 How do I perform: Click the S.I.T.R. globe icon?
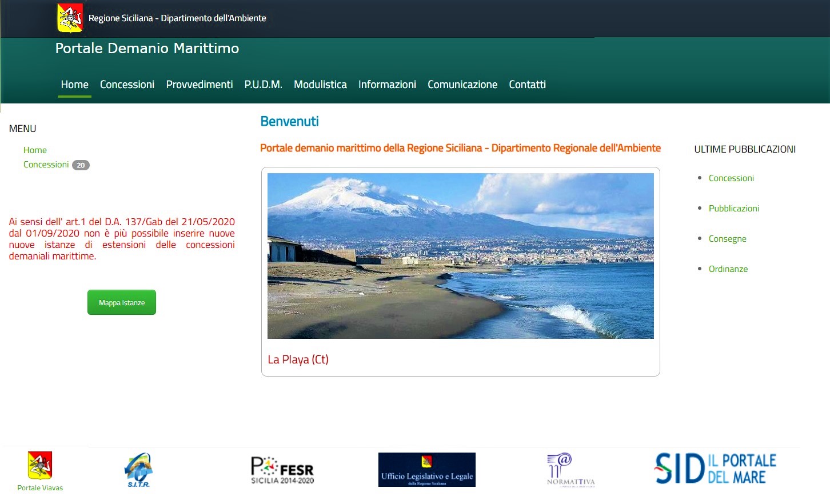click(x=139, y=470)
